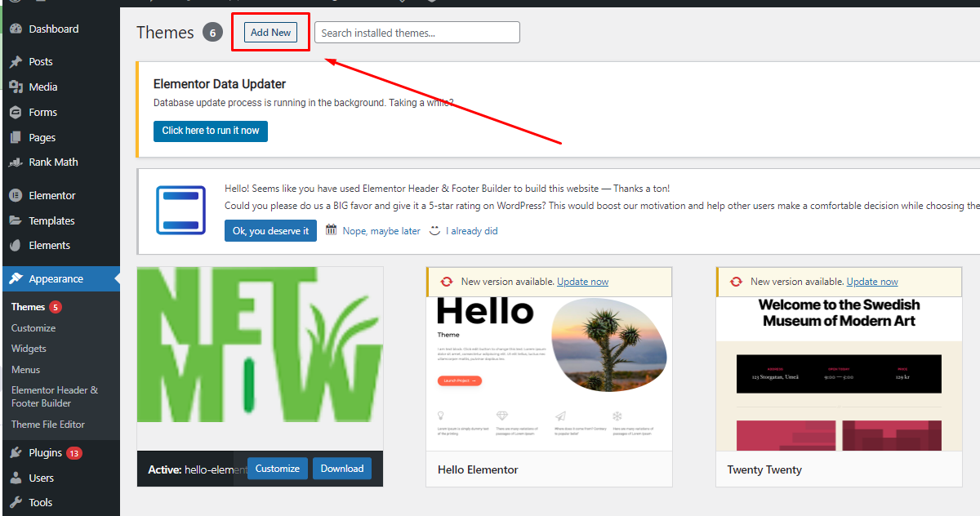Click the smiley icon beside I already did
The height and width of the screenshot is (516, 980).
434,230
